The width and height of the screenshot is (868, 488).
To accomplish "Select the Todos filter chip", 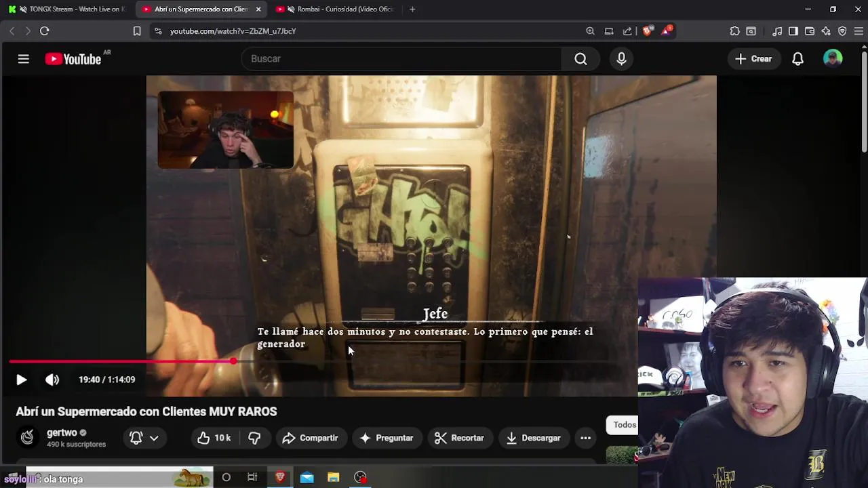I will [x=625, y=425].
